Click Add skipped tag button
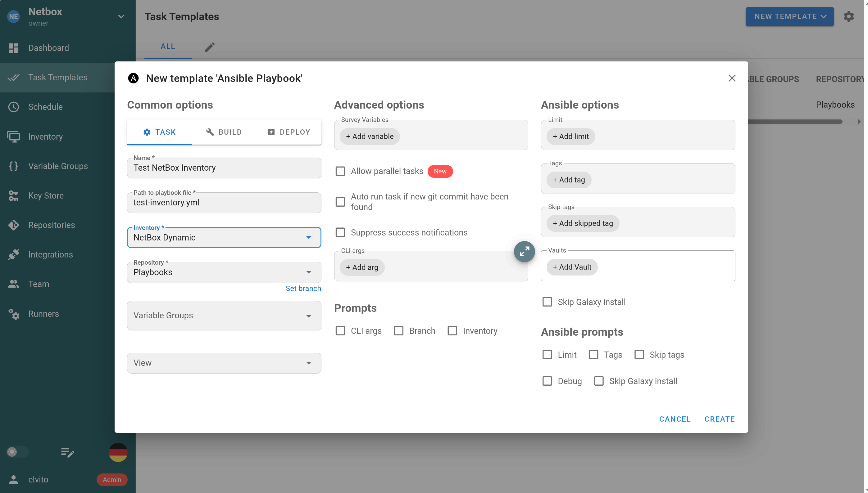This screenshot has height=493, width=868. pos(583,223)
